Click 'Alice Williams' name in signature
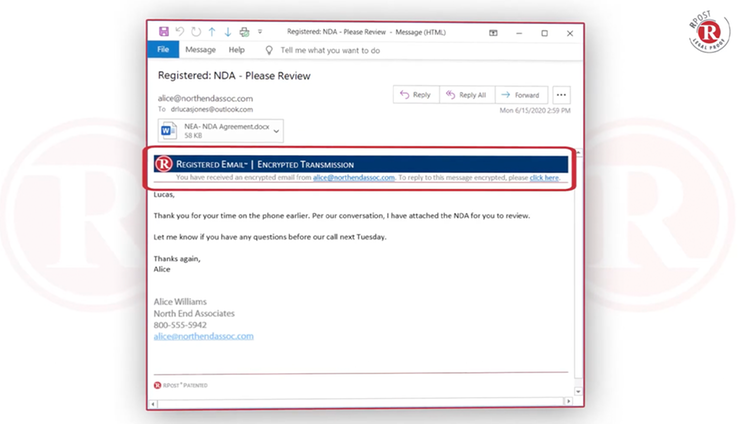 180,302
